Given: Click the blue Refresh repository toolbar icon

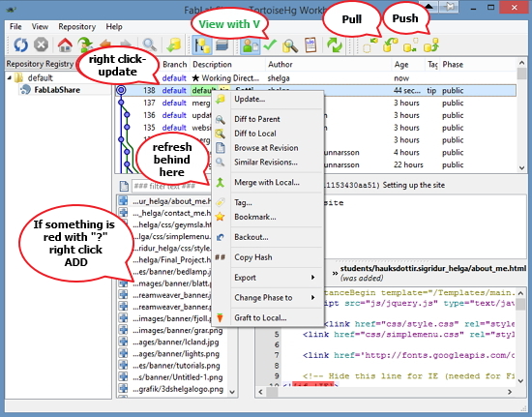Looking at the screenshot, I should click(x=20, y=45).
